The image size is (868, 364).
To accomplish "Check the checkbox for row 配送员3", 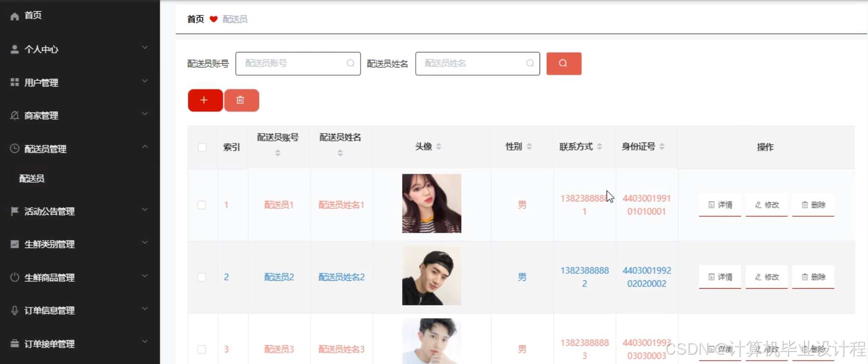I will point(202,350).
